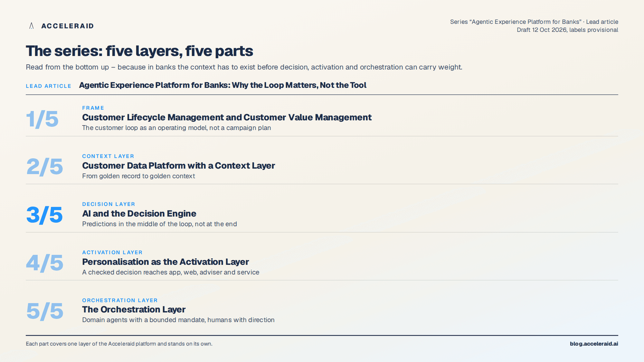Select the 2/5 part number
Viewport: 644px width, 362px height.
tap(44, 167)
